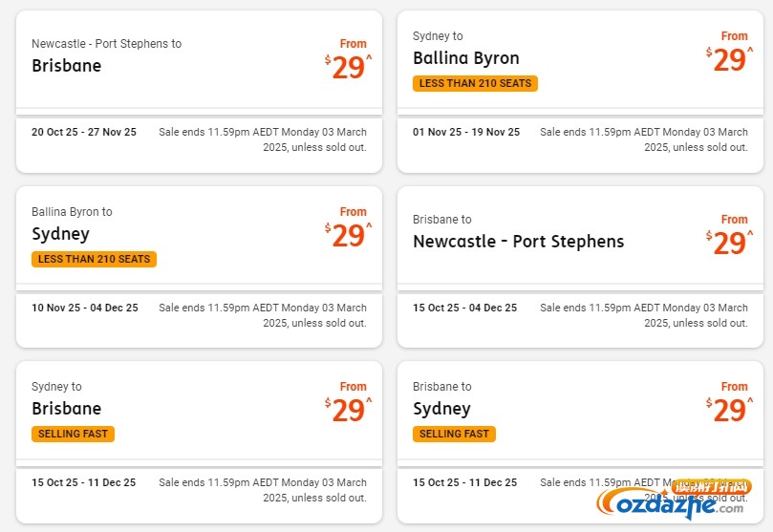Open the Sydney to Brisbane sale fare

(199, 442)
